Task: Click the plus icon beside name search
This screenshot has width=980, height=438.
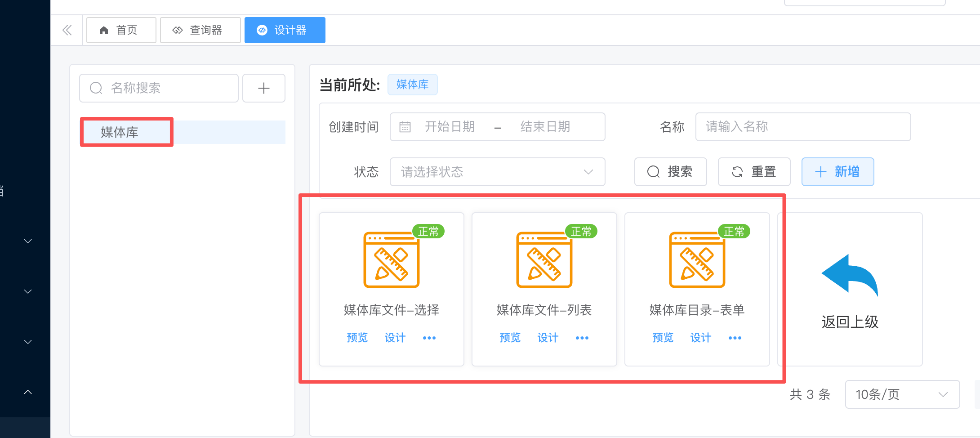Action: (263, 88)
